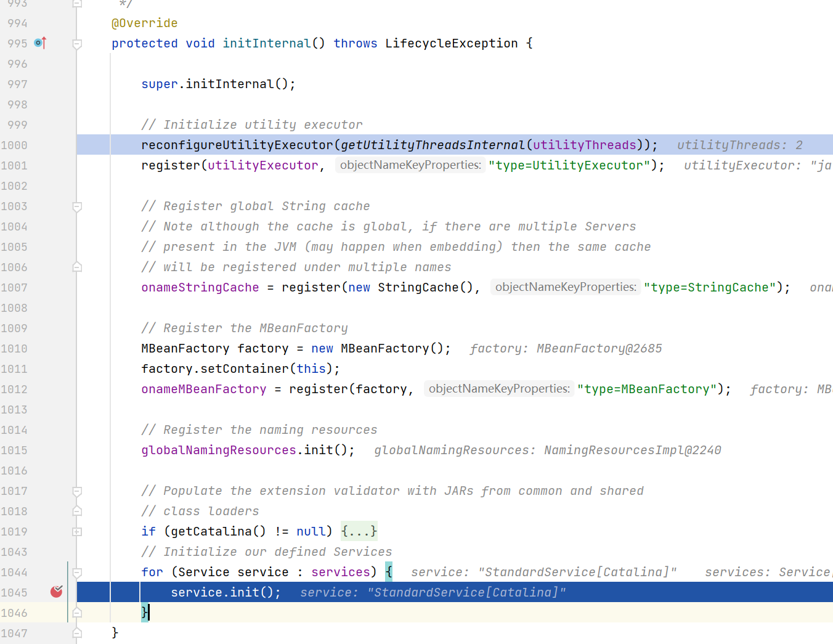Viewport: 833px width, 644px height.
Task: Click the onameMBeanFactory field
Action: (x=204, y=389)
